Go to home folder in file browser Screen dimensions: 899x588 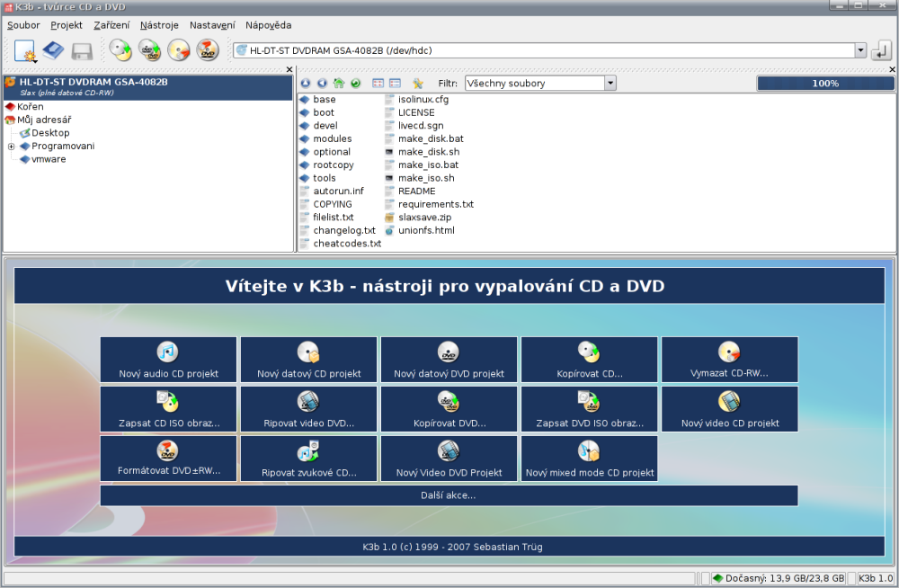pos(339,84)
